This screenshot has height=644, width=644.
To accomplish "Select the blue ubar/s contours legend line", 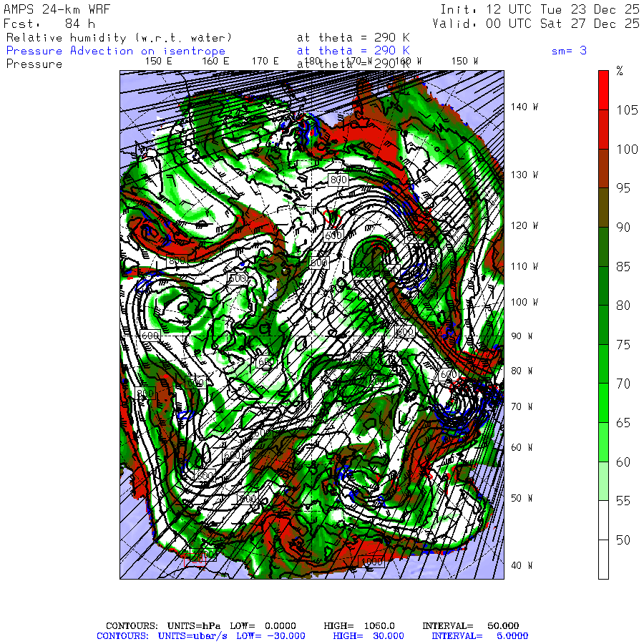I will tap(312, 636).
